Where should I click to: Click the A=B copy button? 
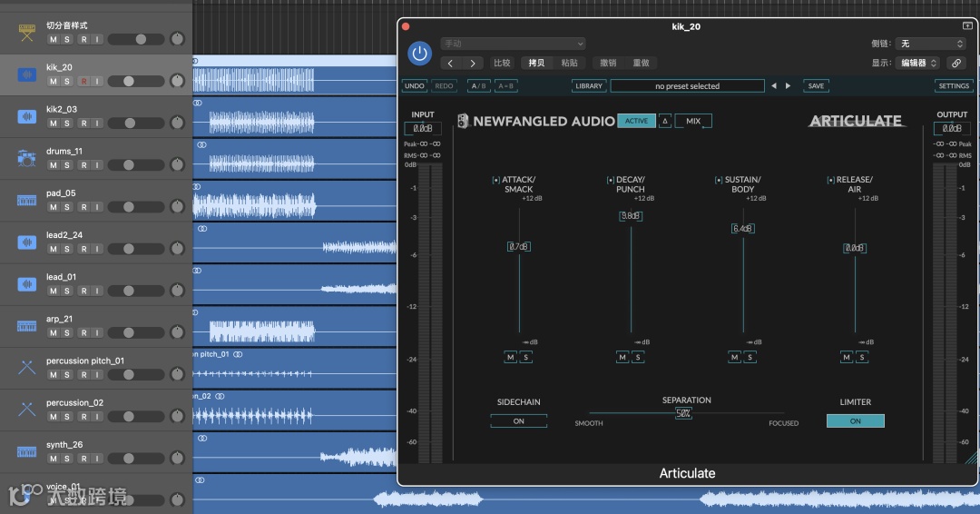click(x=505, y=86)
